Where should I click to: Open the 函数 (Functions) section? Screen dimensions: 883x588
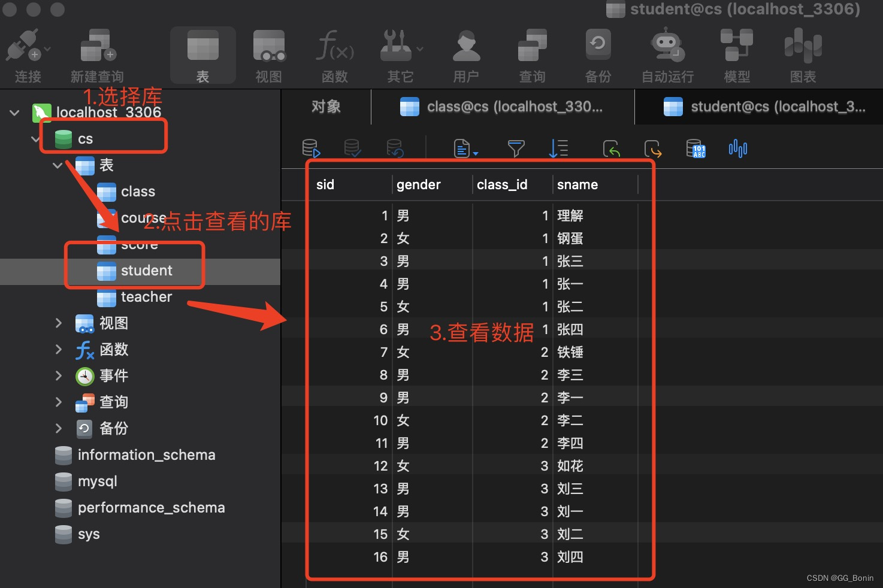point(334,54)
